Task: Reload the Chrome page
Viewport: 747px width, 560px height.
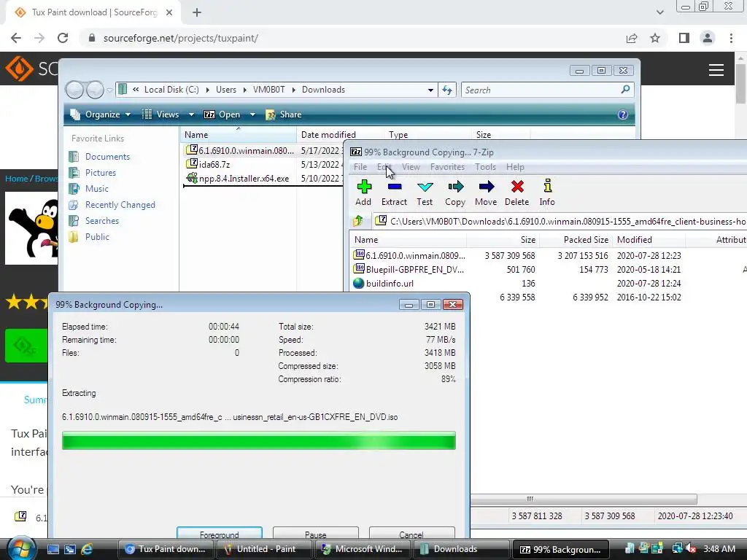Action: [x=63, y=38]
